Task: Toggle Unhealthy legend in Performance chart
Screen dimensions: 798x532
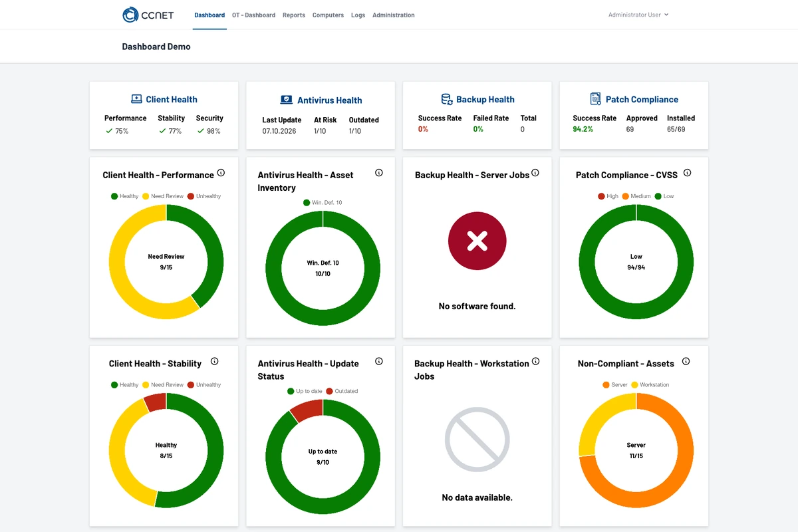Action: (x=204, y=196)
